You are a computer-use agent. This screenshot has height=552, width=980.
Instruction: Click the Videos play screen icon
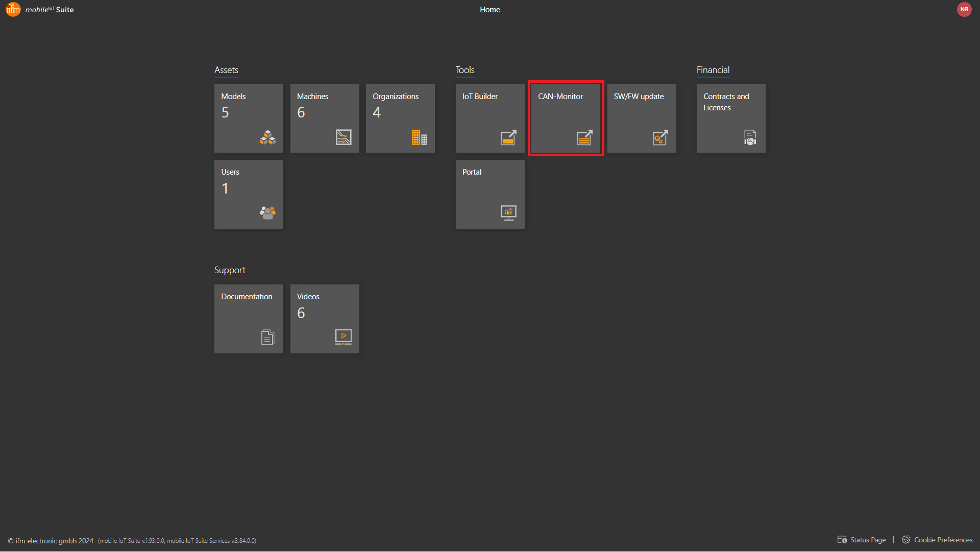click(344, 337)
